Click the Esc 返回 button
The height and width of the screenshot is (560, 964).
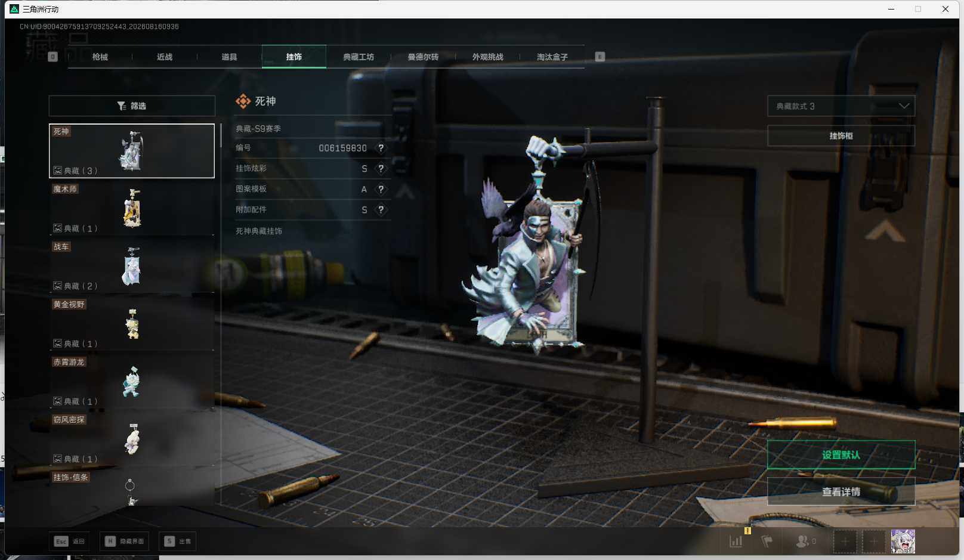70,542
